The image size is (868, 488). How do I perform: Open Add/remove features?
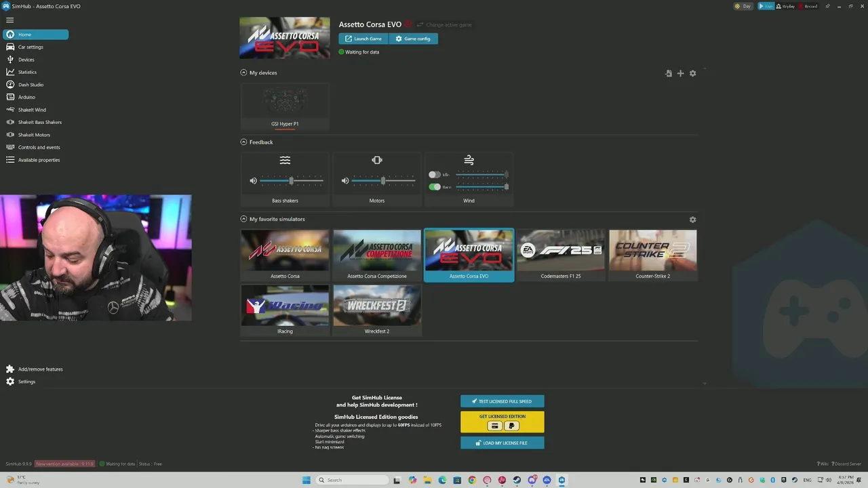coord(40,369)
